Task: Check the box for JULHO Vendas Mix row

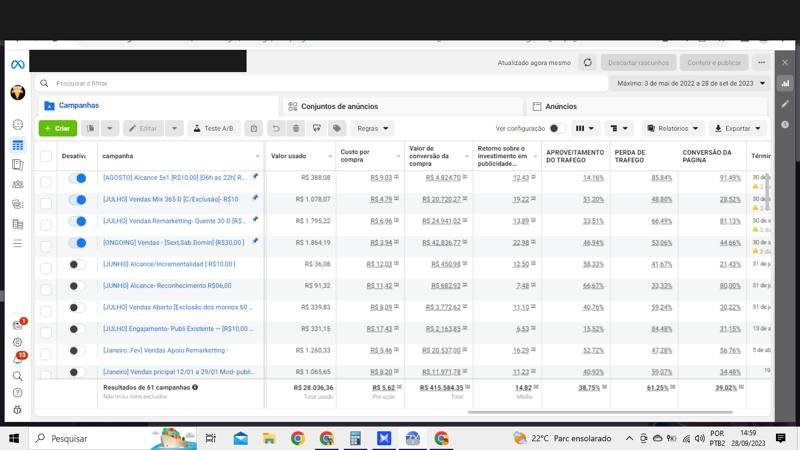Action: (46, 203)
